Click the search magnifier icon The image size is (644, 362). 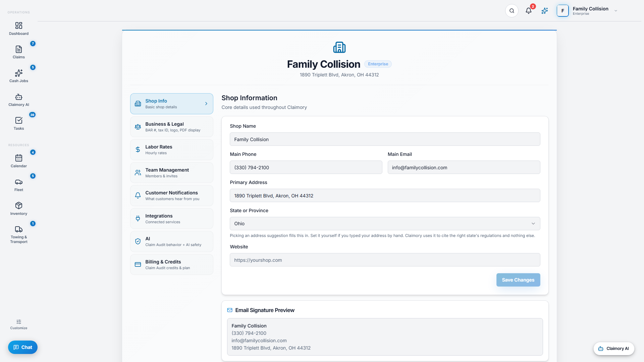512,11
